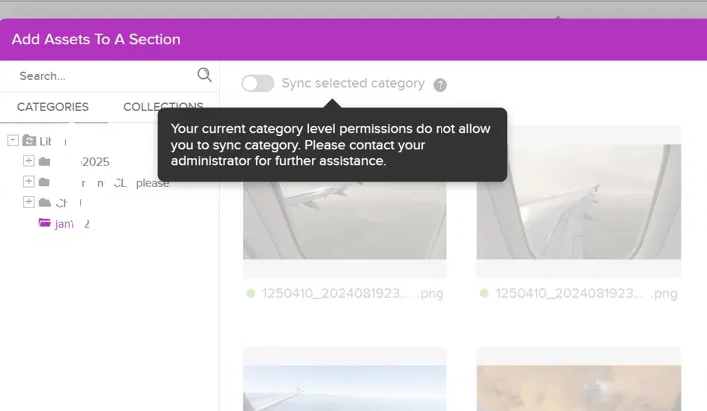Image resolution: width=707 pixels, height=411 pixels.
Task: Click the help question mark icon
Action: (x=440, y=85)
